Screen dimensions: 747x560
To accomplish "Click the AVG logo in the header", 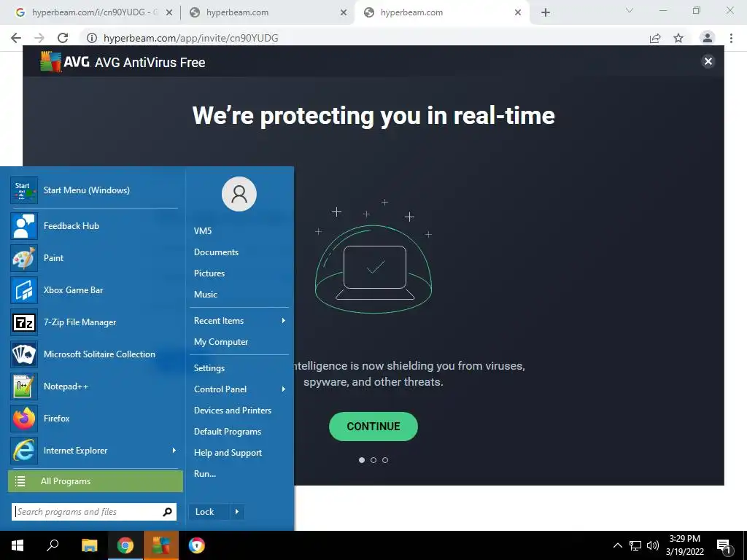I will pyautogui.click(x=65, y=61).
